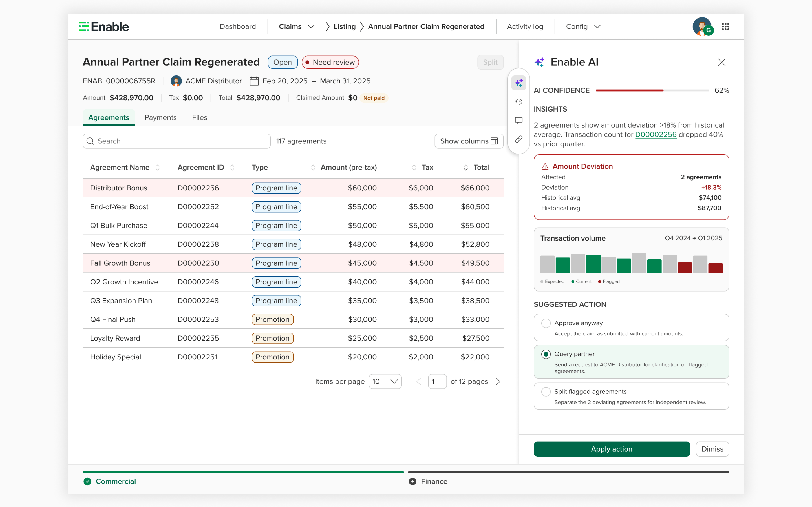Open the apps grid icon at top right
Screen dimensions: 812x507
[725, 26]
